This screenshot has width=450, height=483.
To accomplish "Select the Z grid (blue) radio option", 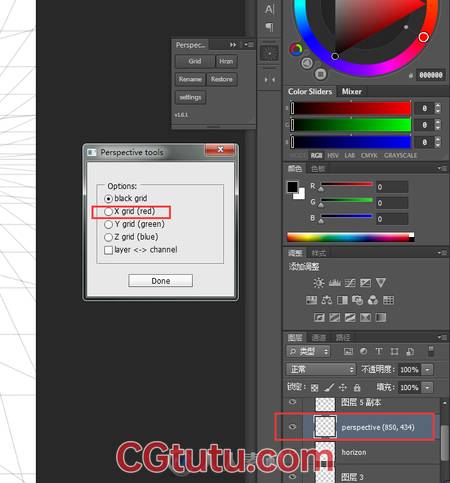I will pos(108,237).
